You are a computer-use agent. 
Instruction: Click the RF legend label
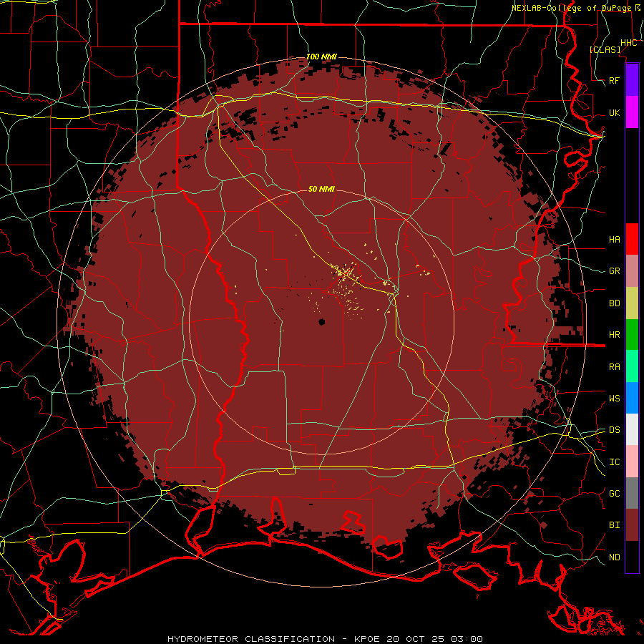click(614, 80)
